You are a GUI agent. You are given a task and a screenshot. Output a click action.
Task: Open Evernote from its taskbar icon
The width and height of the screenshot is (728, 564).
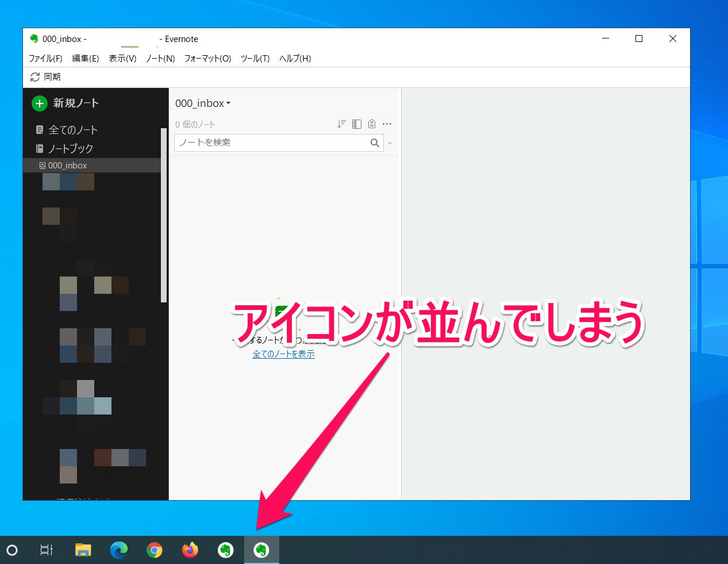point(261,550)
